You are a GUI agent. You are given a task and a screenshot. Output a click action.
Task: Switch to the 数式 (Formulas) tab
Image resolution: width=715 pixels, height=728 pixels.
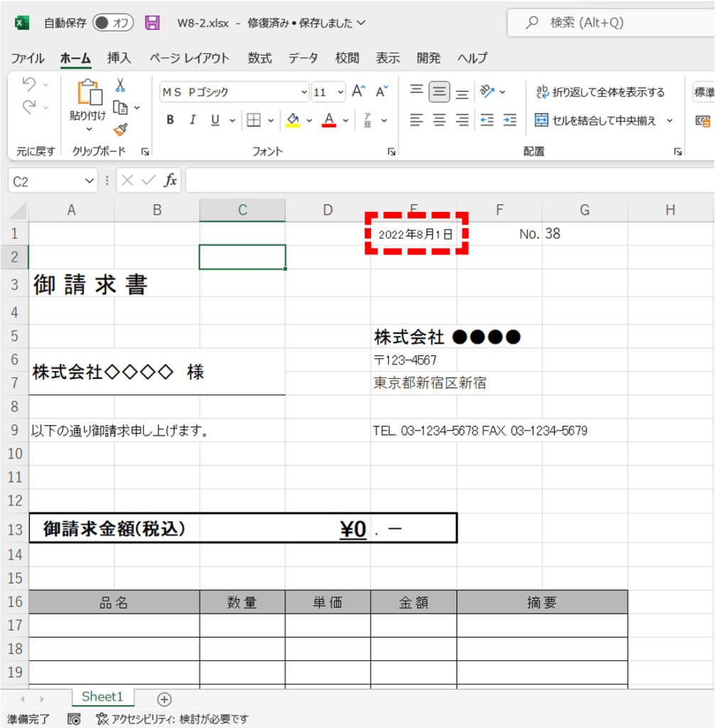(x=259, y=58)
